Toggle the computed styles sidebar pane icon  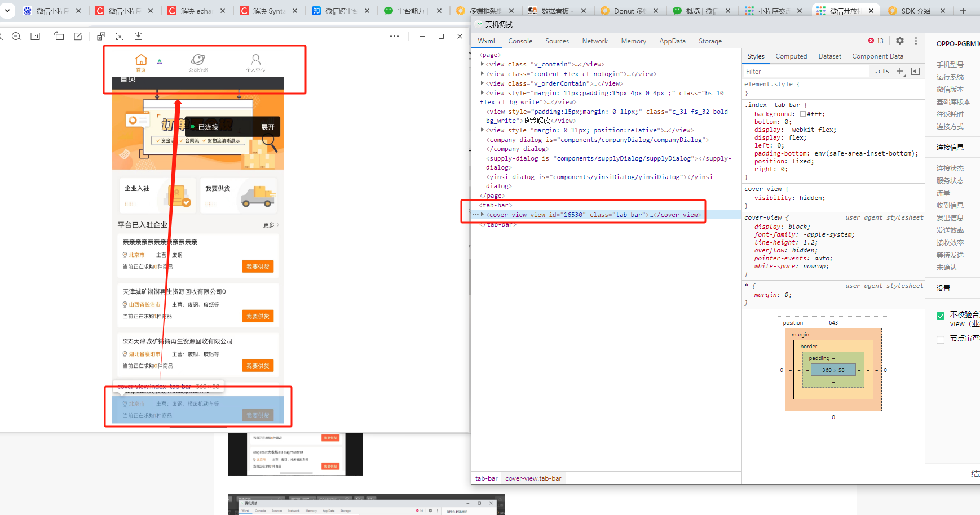tap(915, 71)
